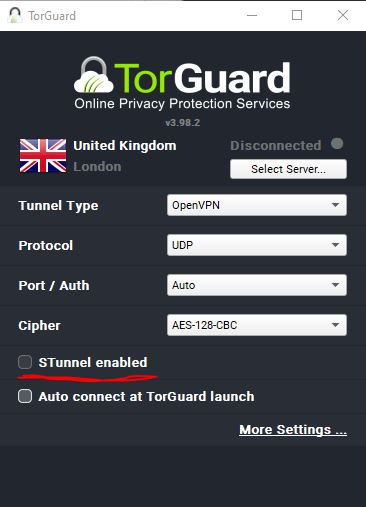Minimize the TorGuard window

[x=252, y=15]
